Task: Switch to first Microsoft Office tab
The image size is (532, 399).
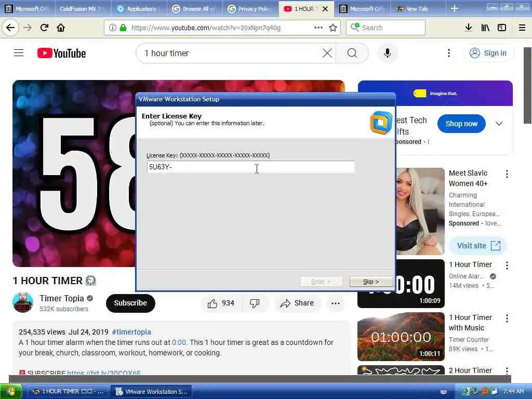Action: pyautogui.click(x=26, y=9)
